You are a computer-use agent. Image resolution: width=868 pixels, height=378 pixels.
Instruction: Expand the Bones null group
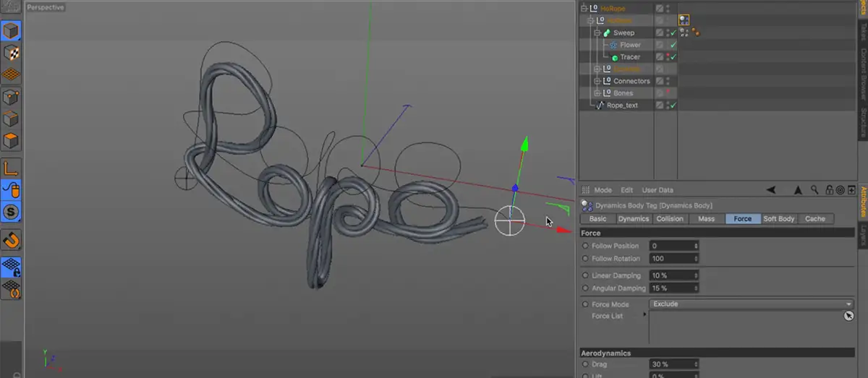(x=597, y=93)
